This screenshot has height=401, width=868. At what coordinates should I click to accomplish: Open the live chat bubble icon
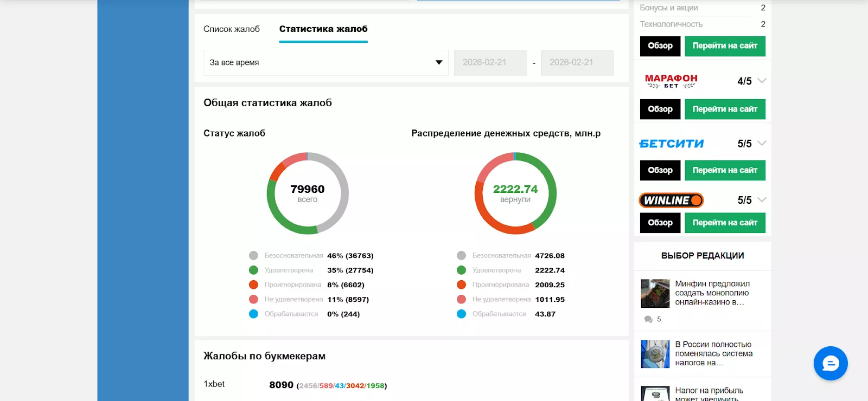point(831,363)
